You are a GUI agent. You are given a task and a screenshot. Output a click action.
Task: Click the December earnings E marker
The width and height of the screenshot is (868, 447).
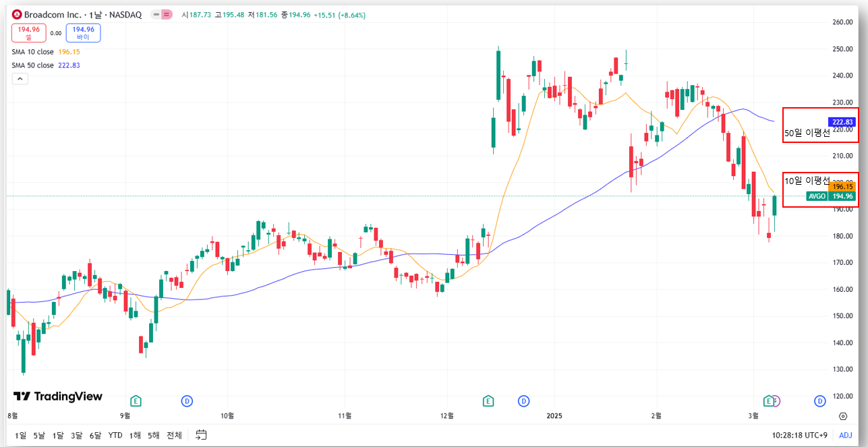[x=488, y=401]
